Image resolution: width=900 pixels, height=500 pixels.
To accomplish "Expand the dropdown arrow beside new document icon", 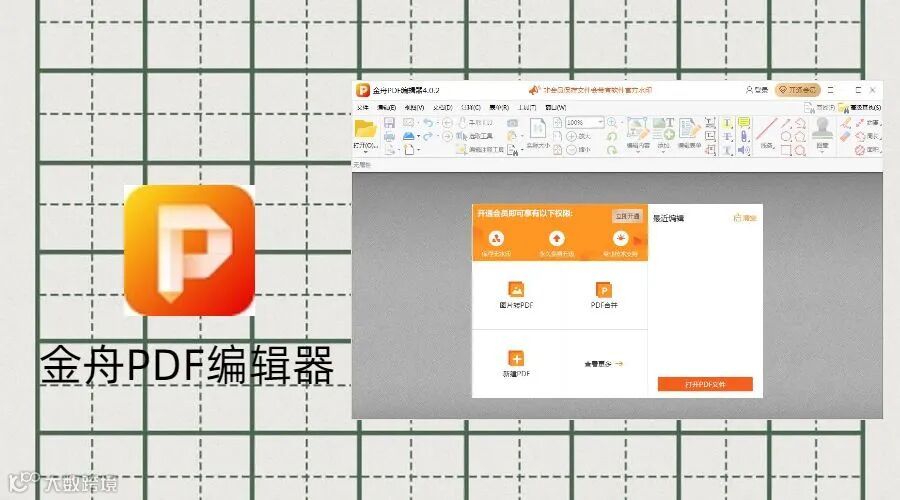I will point(418,150).
